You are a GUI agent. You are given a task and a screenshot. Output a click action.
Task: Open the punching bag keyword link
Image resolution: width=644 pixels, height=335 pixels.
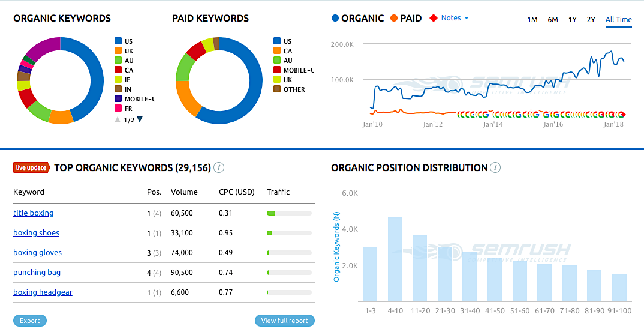tap(37, 273)
